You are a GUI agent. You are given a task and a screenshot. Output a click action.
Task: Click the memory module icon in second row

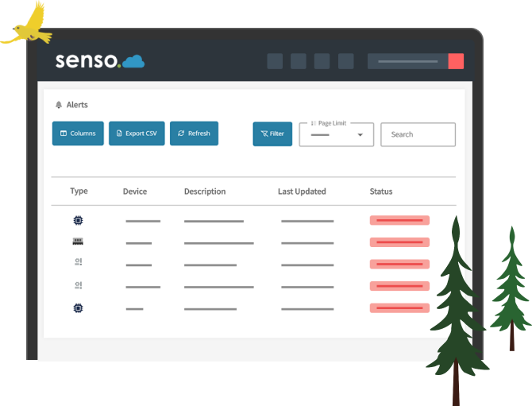tap(78, 242)
